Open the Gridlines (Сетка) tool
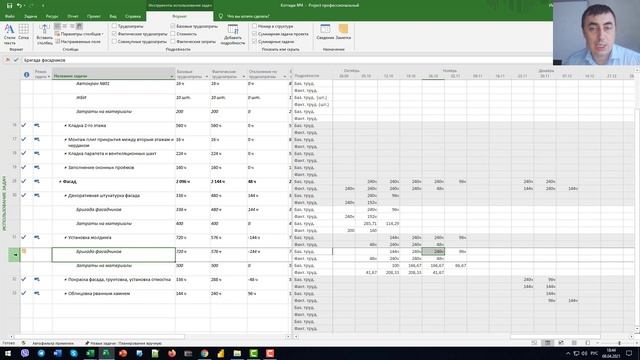This screenshot has height=360, width=640. [x=24, y=32]
